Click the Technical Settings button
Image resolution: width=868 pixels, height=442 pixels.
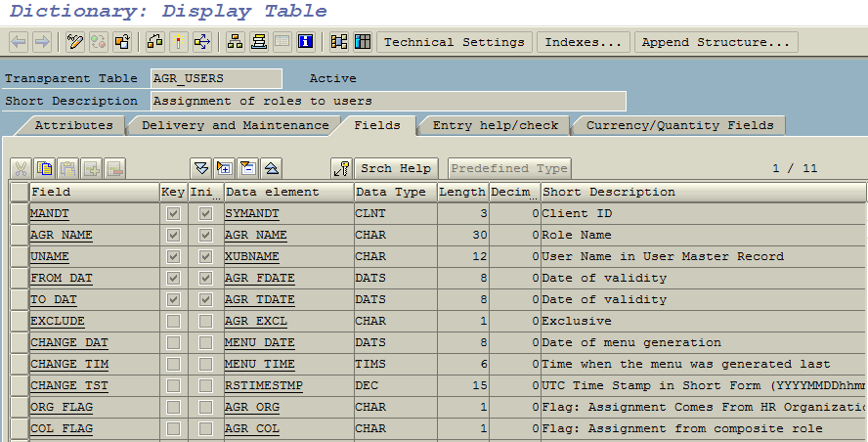click(x=454, y=42)
